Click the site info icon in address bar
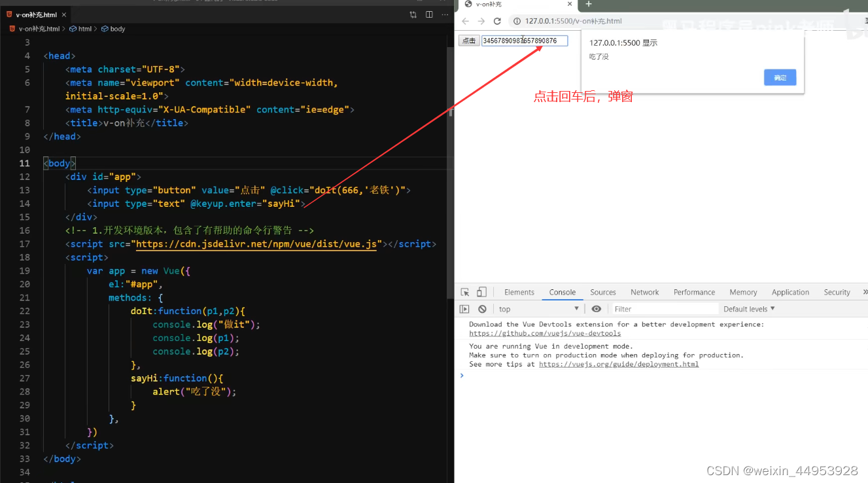This screenshot has width=868, height=483. coord(516,21)
